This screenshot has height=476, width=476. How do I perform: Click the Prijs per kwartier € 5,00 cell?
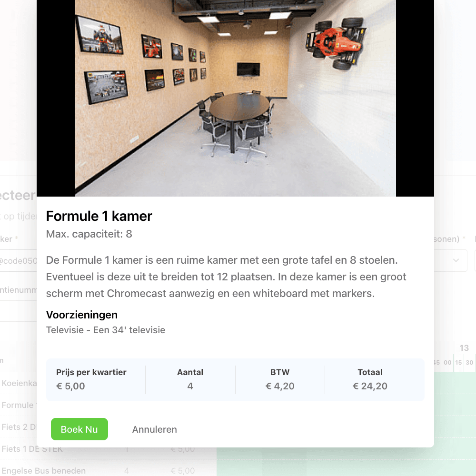pos(96,379)
